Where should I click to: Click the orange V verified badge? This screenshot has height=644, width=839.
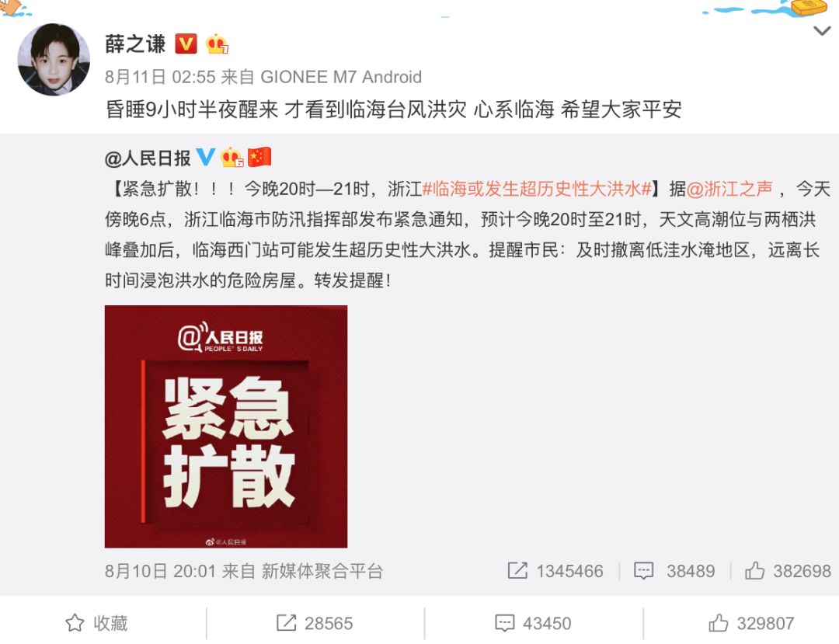pos(186,44)
